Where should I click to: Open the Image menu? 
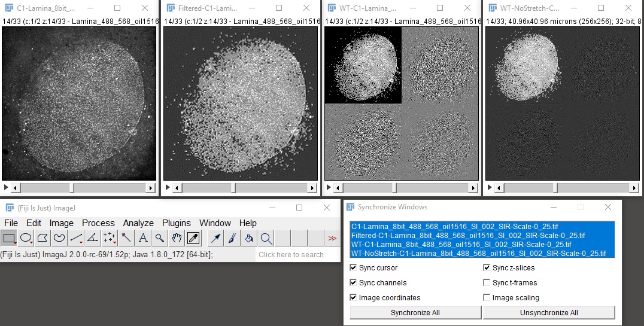(62, 223)
